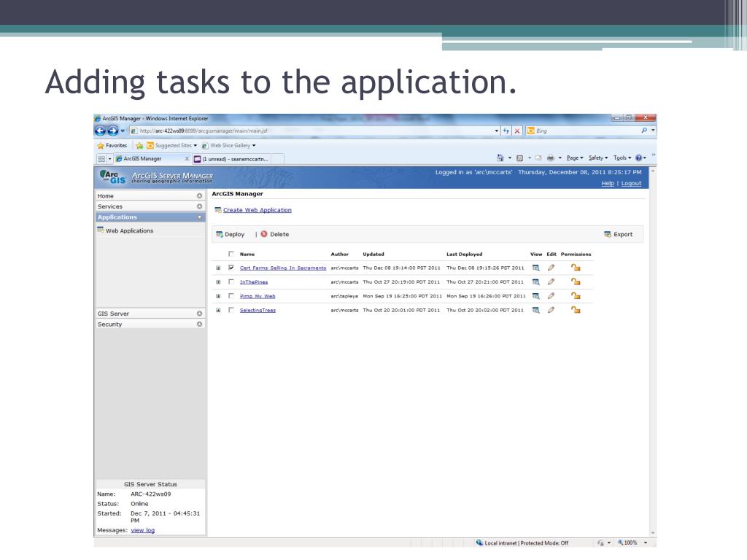Viewport: 747px width, 560px height.
Task: Click the Deploy button
Action: pos(230,234)
